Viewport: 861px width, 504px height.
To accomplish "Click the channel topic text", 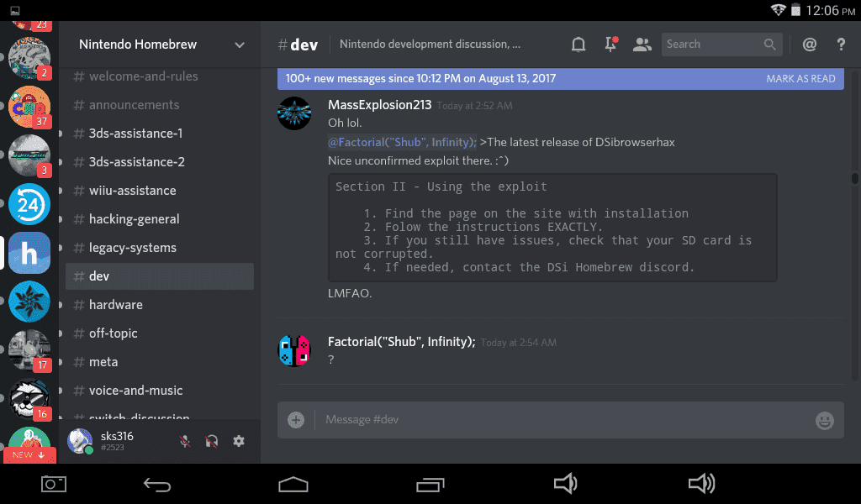I will (x=430, y=45).
